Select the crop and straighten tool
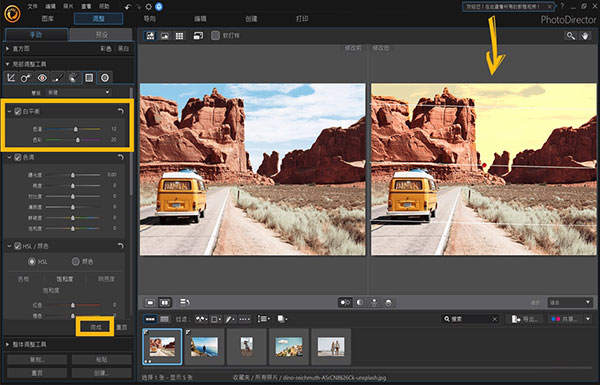Viewport: 600px width, 385px height. (x=11, y=78)
